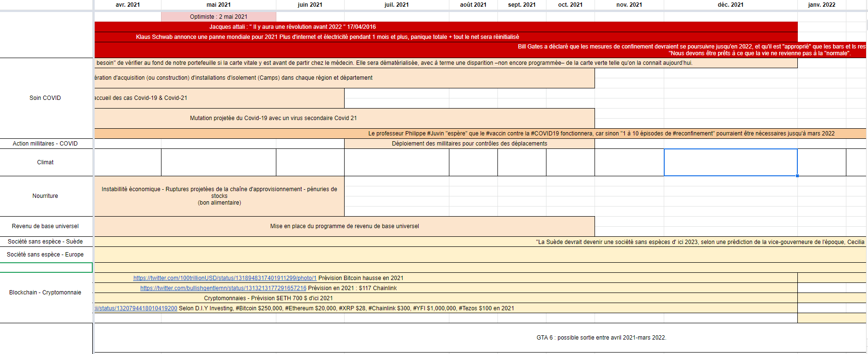
Task: Select the GTA 6 release prediction cell
Action: coord(601,338)
